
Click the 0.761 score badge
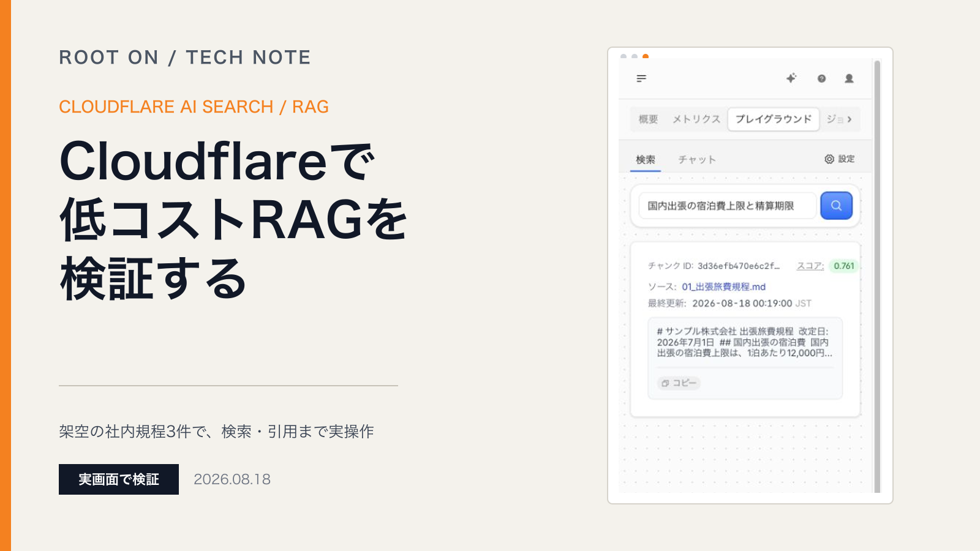843,266
